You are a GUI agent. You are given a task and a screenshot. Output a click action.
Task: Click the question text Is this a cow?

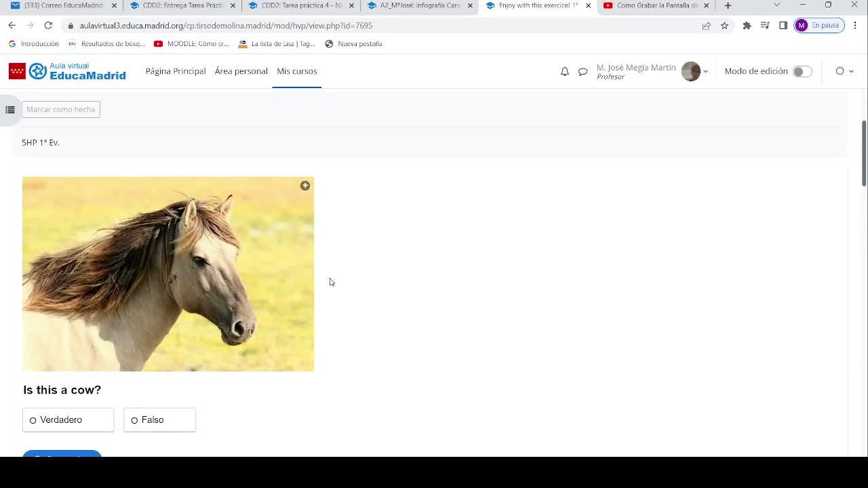click(62, 390)
